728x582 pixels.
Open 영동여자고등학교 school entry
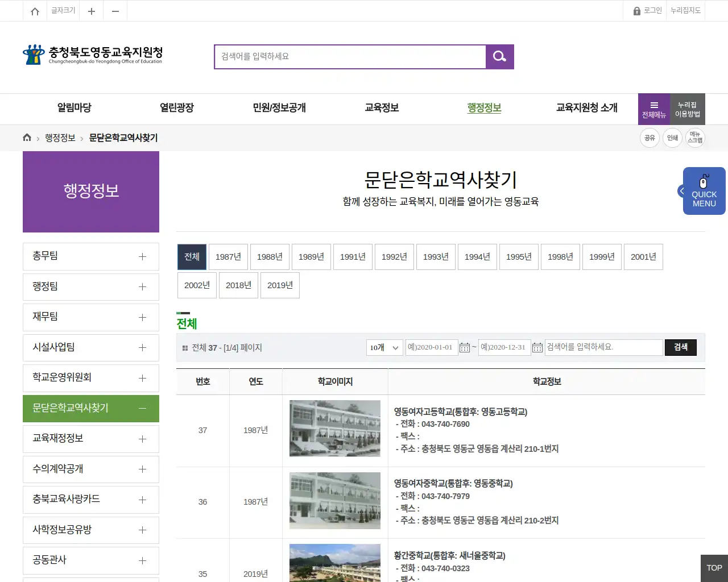point(461,411)
